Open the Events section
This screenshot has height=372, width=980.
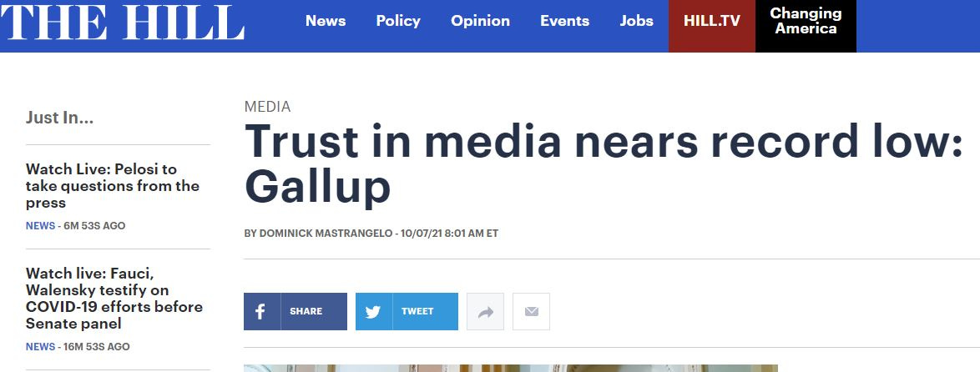click(564, 21)
